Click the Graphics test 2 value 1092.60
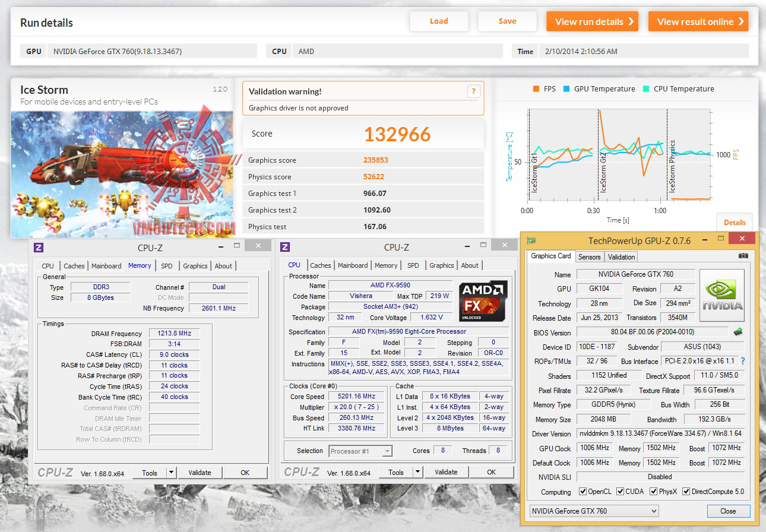The height and width of the screenshot is (532, 766). click(x=377, y=210)
